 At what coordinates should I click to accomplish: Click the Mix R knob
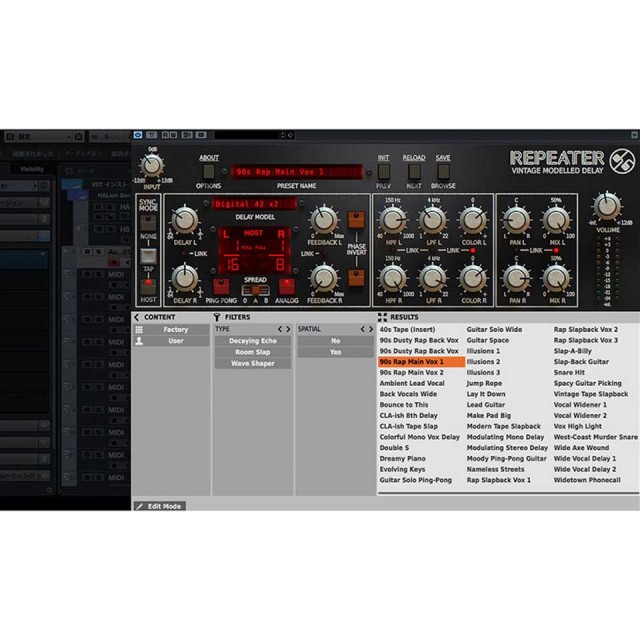pyautogui.click(x=556, y=279)
